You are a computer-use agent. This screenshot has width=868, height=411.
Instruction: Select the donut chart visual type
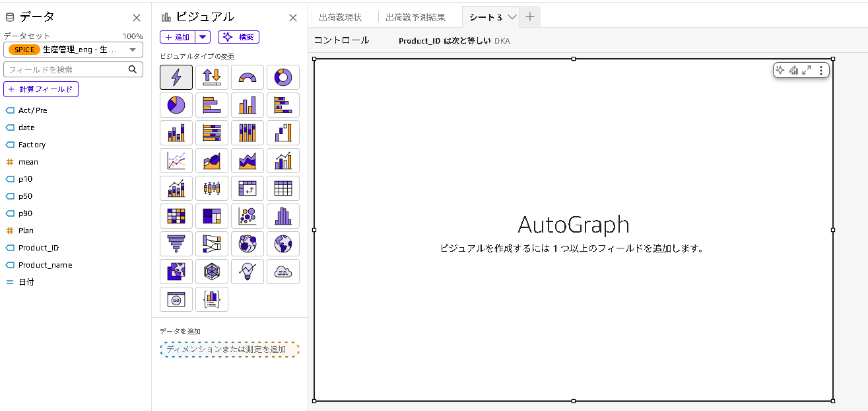tap(283, 77)
